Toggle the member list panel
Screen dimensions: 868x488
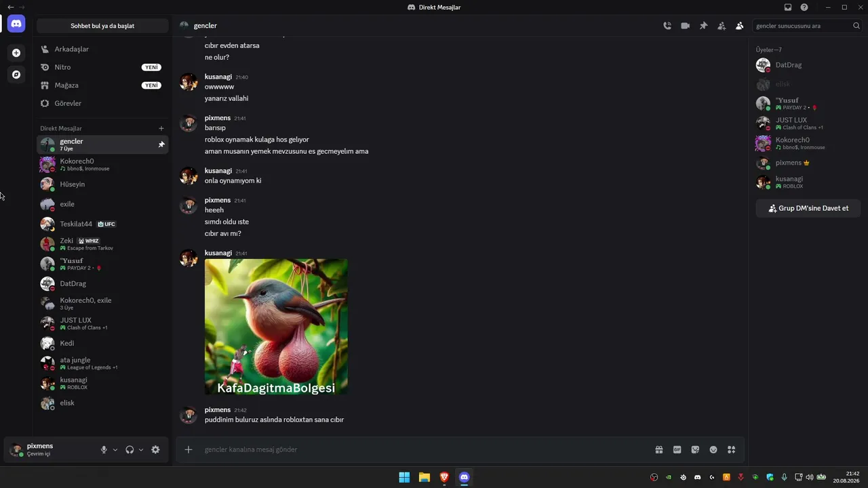[740, 26]
